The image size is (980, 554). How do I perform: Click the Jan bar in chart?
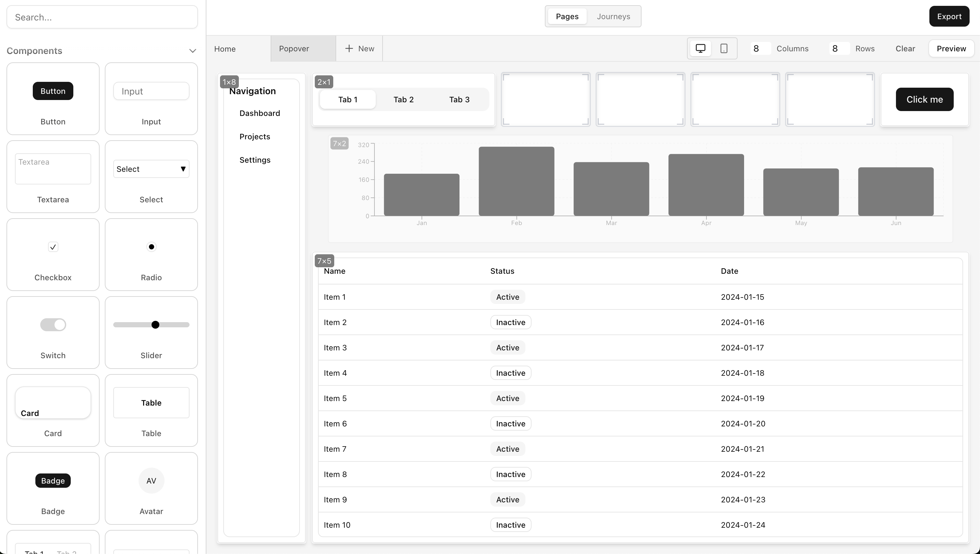422,195
